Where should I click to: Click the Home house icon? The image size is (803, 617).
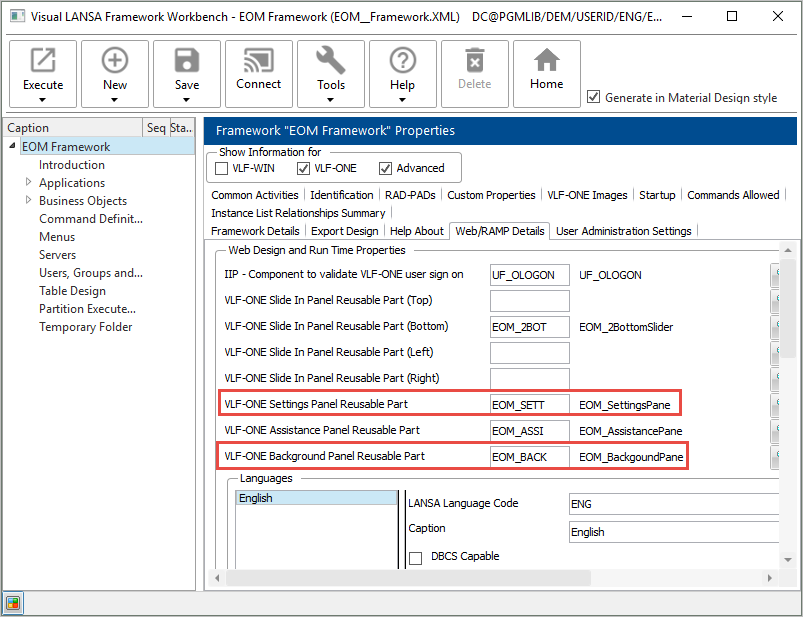point(547,62)
